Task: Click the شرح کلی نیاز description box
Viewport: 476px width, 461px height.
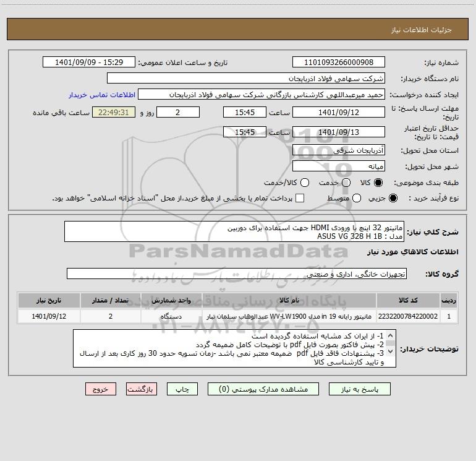Action: (x=234, y=232)
